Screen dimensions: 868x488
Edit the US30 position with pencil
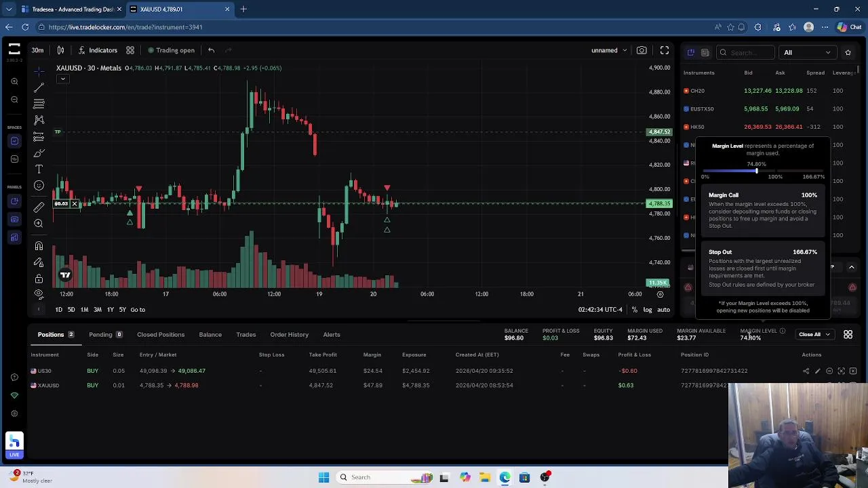[818, 371]
